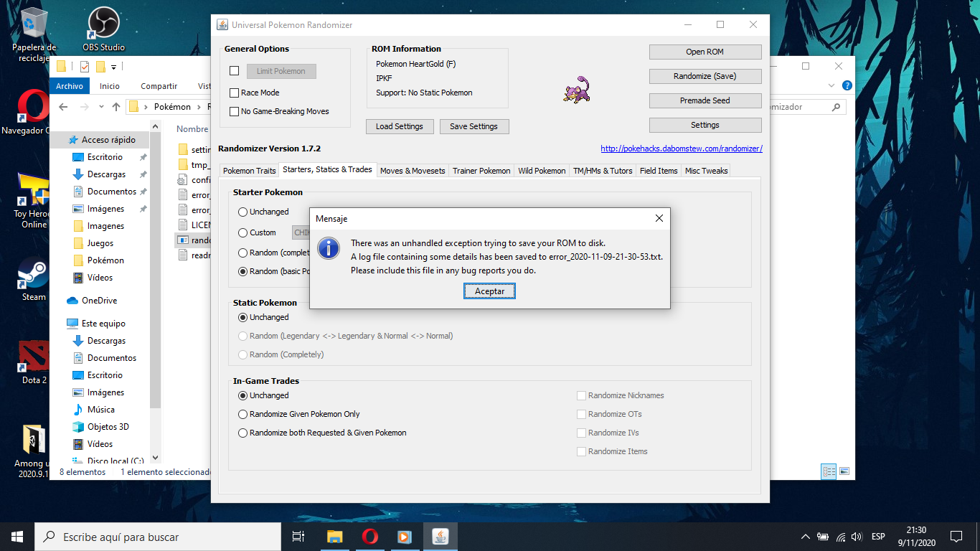Open Papelera de reciclaje icon
The image size is (980, 551).
pyautogui.click(x=34, y=24)
